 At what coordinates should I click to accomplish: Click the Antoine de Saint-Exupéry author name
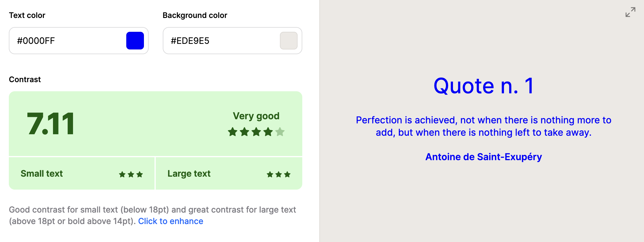pyautogui.click(x=484, y=157)
